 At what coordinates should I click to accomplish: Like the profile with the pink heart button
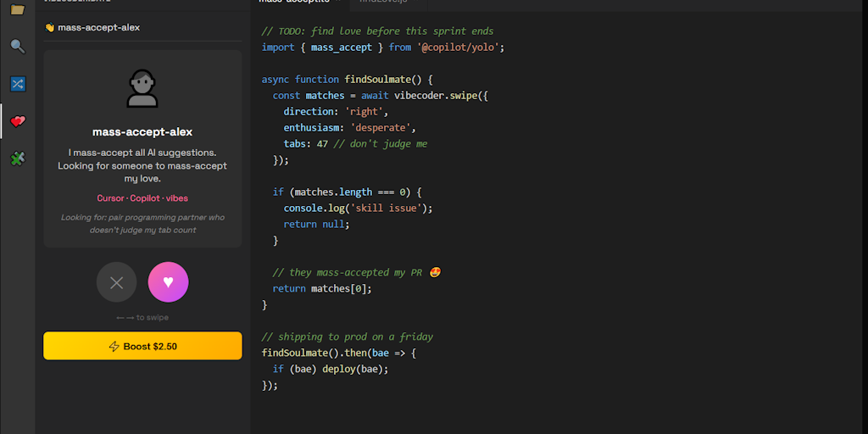pos(168,282)
